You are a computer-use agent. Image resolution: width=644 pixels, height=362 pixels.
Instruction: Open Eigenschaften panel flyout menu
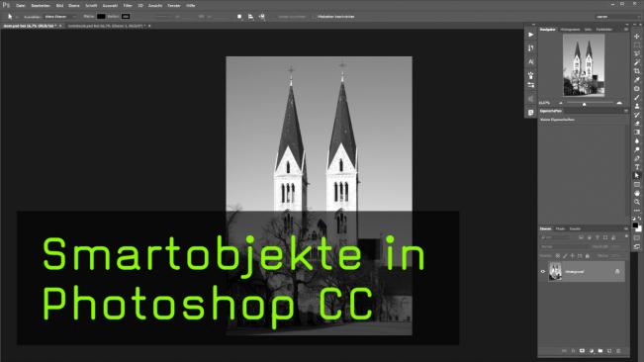[626, 111]
